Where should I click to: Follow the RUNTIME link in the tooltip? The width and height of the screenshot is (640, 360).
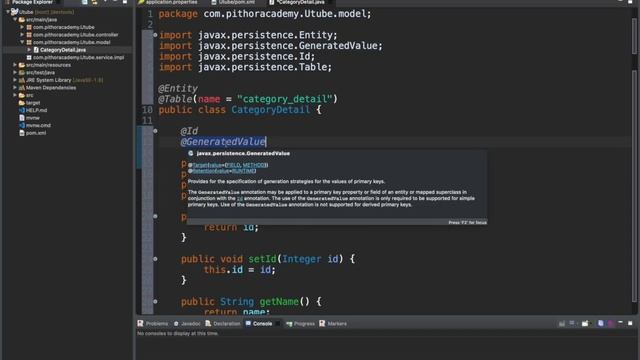(x=243, y=171)
